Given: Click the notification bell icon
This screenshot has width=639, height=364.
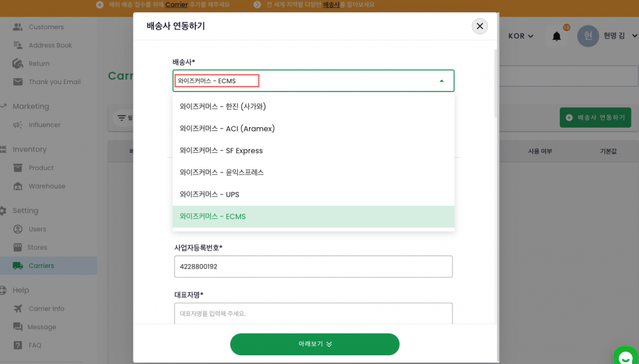Looking at the screenshot, I should coord(557,37).
